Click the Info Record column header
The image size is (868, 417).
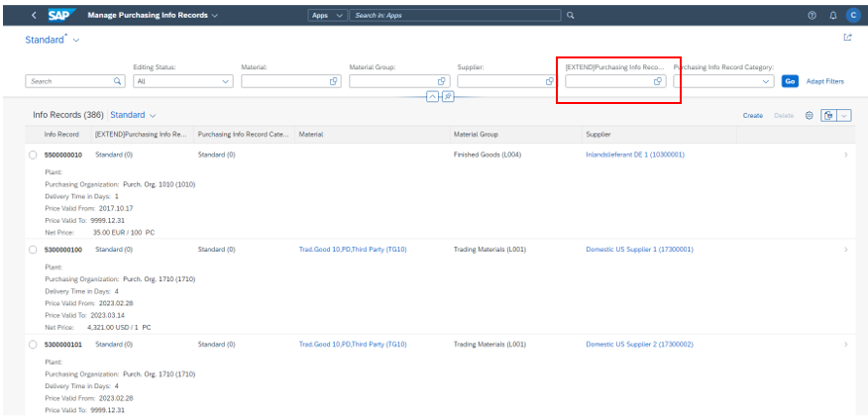pyautogui.click(x=61, y=135)
